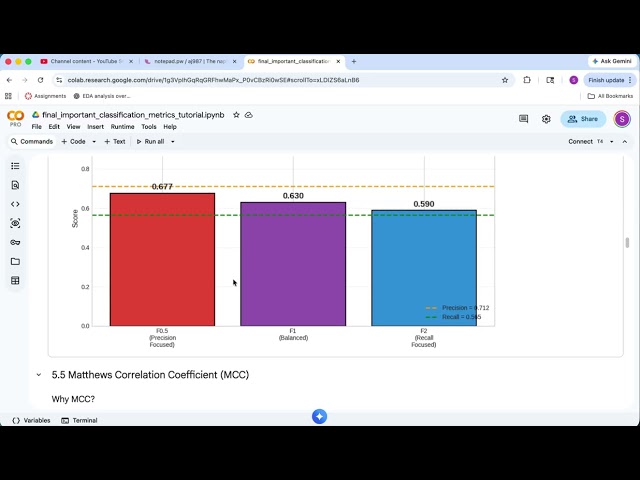640x480 pixels.
Task: Open the Assignments bookmark
Action: click(45, 96)
